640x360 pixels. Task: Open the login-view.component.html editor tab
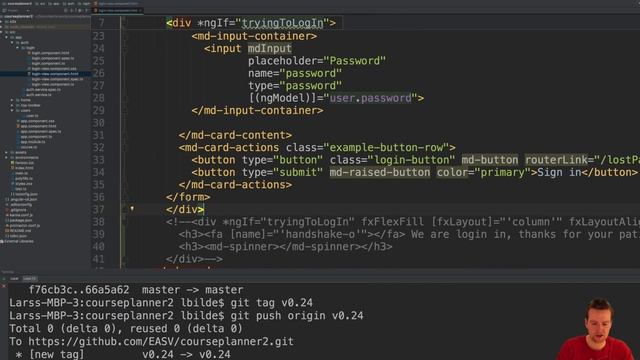(118, 10)
